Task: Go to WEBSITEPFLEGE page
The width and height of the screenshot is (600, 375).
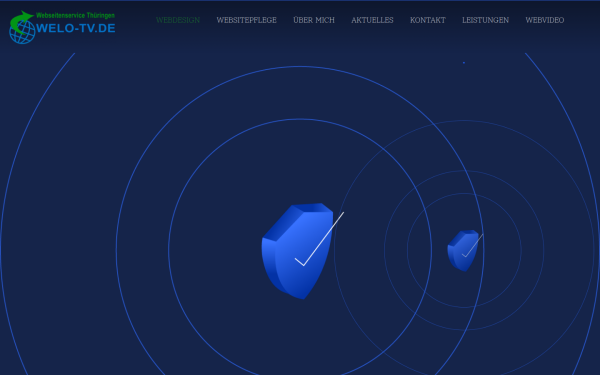Action: click(246, 20)
